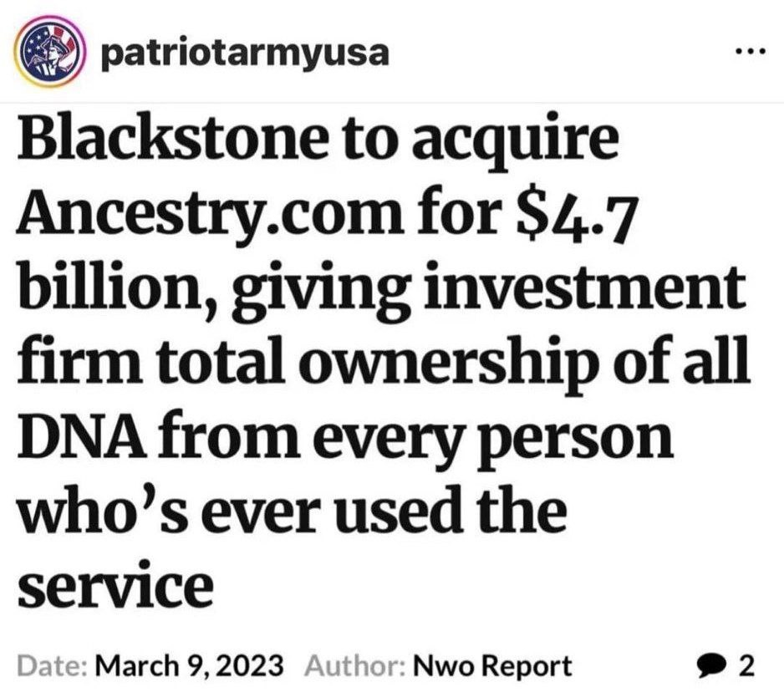Screen dimensions: 784x692
Task: Tap the patriotarmyusa username
Action: [245, 54]
